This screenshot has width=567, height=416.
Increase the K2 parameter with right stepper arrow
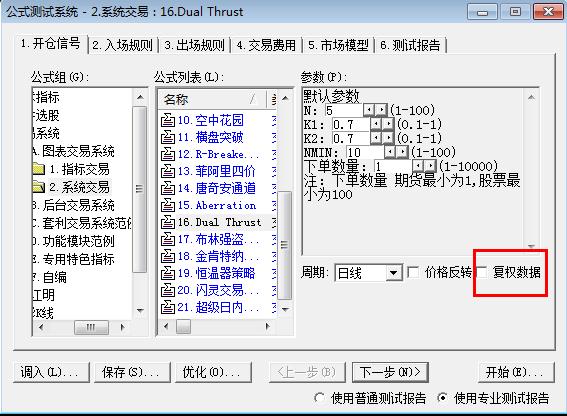[388, 138]
